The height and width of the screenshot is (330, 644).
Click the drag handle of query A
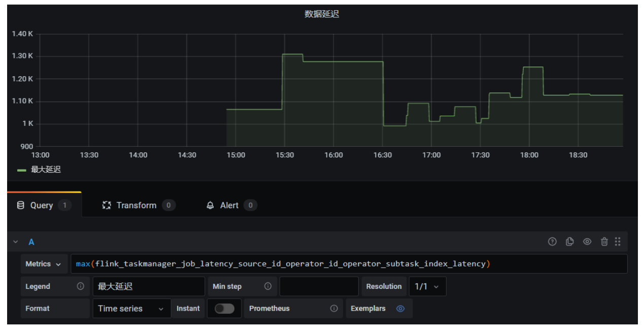pyautogui.click(x=618, y=242)
